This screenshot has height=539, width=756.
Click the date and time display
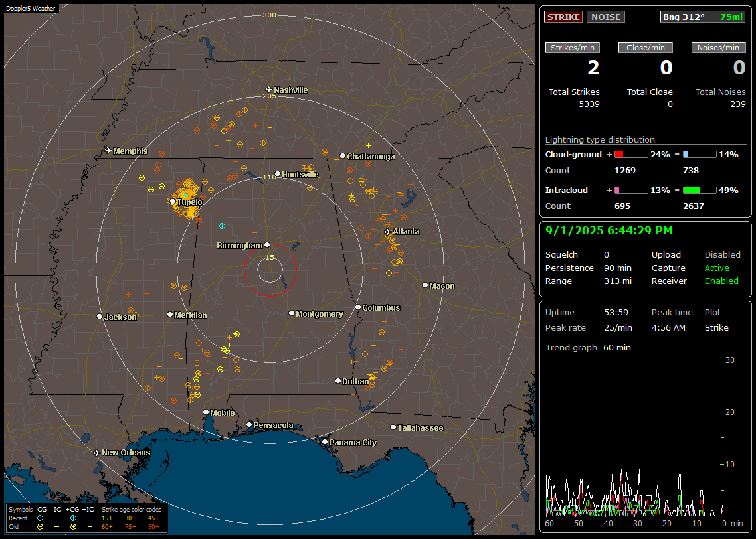click(x=609, y=231)
